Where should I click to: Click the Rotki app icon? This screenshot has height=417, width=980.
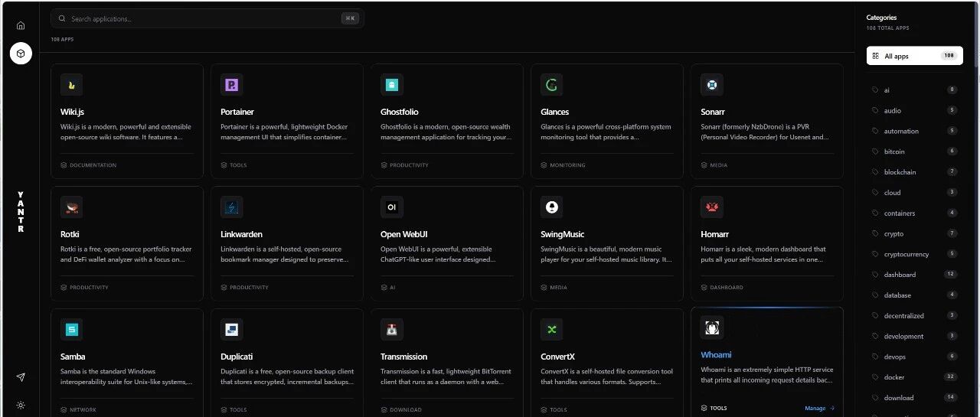71,207
